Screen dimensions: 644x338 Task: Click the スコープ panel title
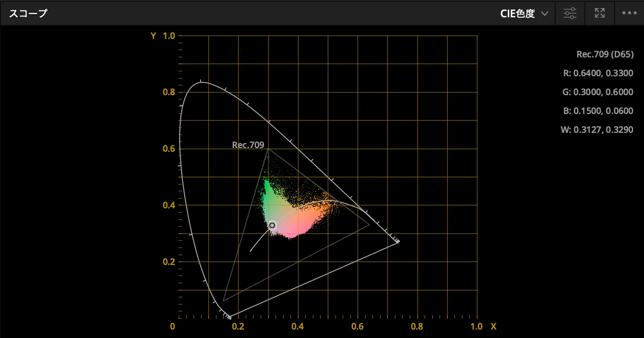28,13
